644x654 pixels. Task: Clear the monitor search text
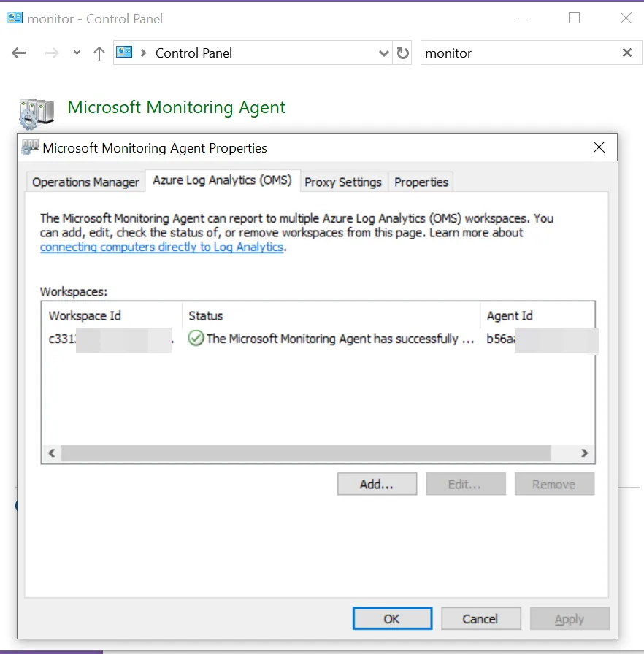point(626,53)
